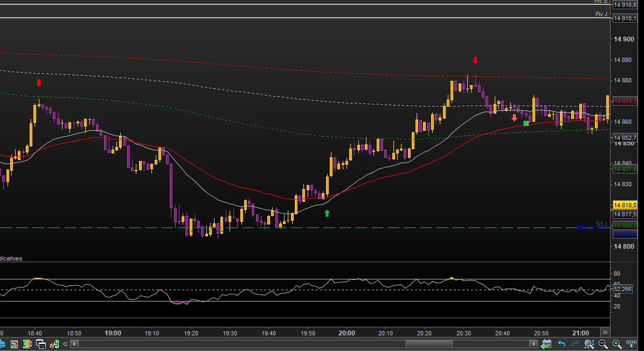Collapse the toolbar with the left double chevron

coord(65,344)
